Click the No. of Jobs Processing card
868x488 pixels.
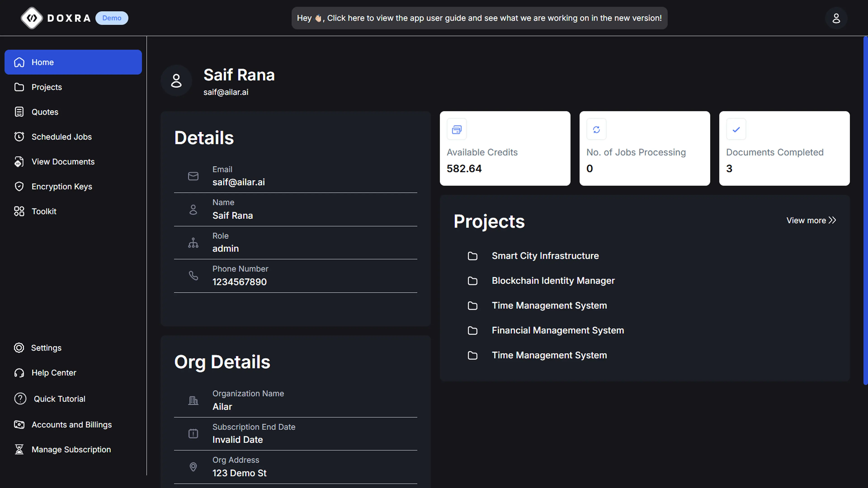(645, 148)
